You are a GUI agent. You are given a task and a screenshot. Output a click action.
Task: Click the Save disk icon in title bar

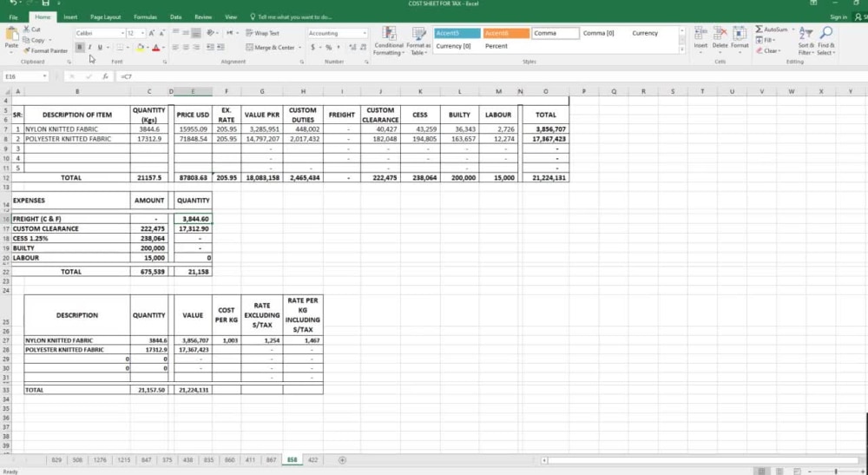46,3
